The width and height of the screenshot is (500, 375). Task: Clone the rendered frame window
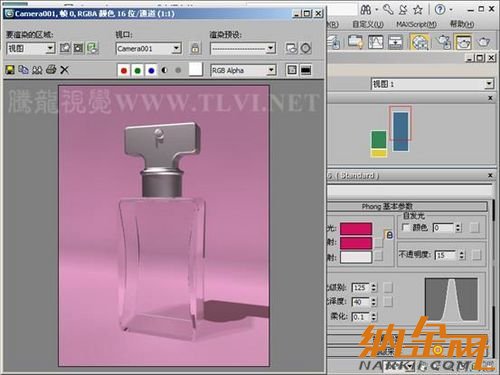(x=37, y=70)
